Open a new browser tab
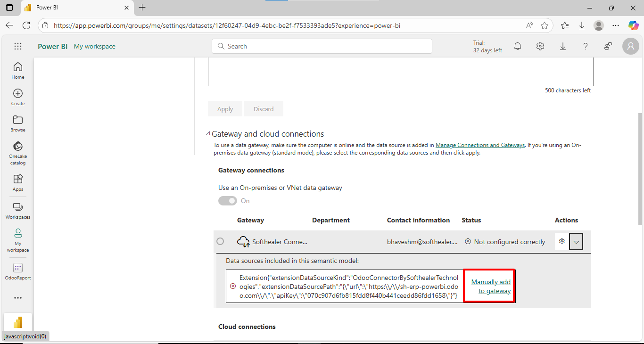The height and width of the screenshot is (344, 644). [142, 8]
